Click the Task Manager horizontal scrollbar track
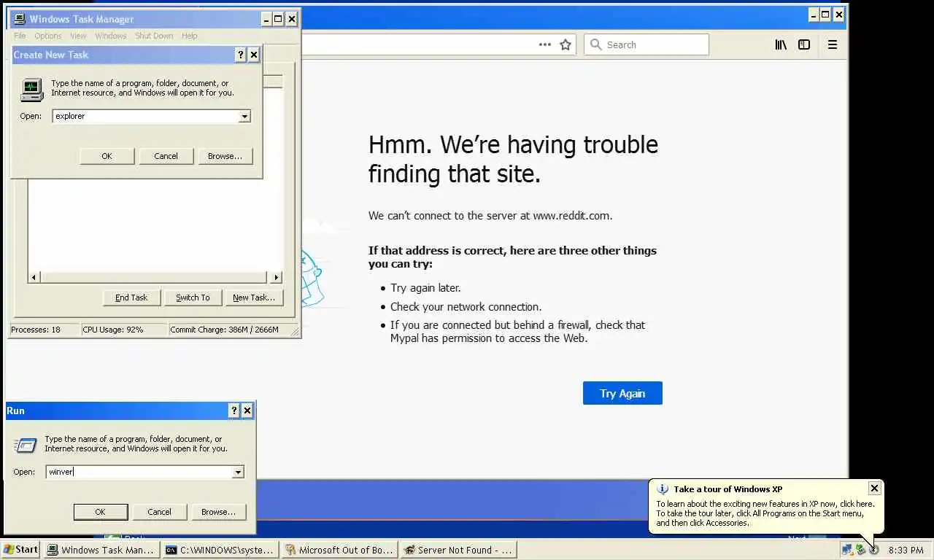The image size is (934, 560). 155,277
